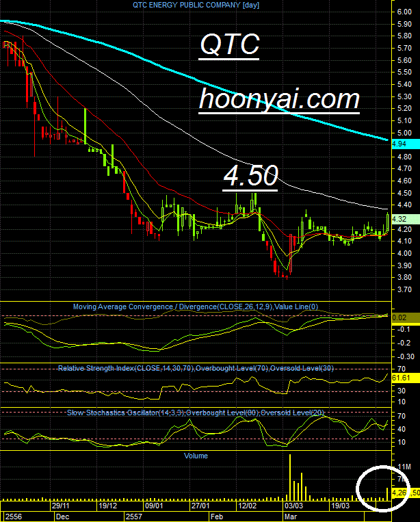Select the cyan 4.94 moving average value tag
Viewport: 420px width, 522px height.
click(406, 144)
